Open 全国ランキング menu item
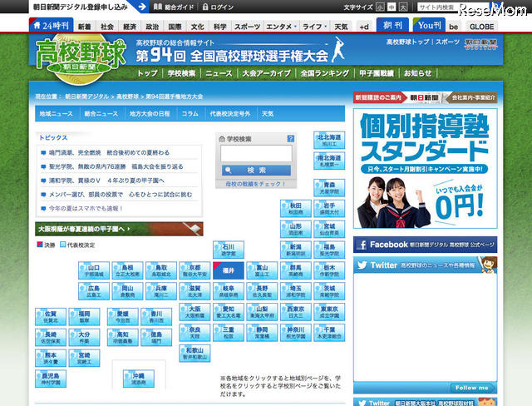532x406 pixels. click(x=325, y=73)
